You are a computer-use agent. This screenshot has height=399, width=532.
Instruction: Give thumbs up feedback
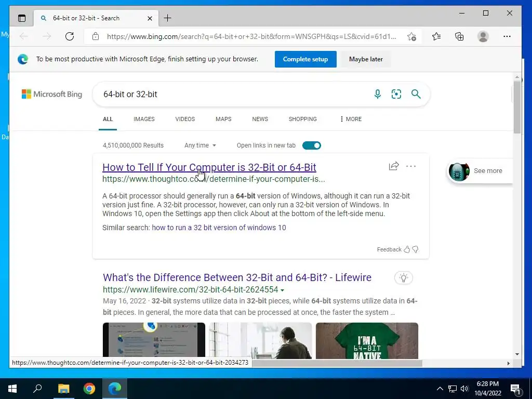click(x=407, y=249)
